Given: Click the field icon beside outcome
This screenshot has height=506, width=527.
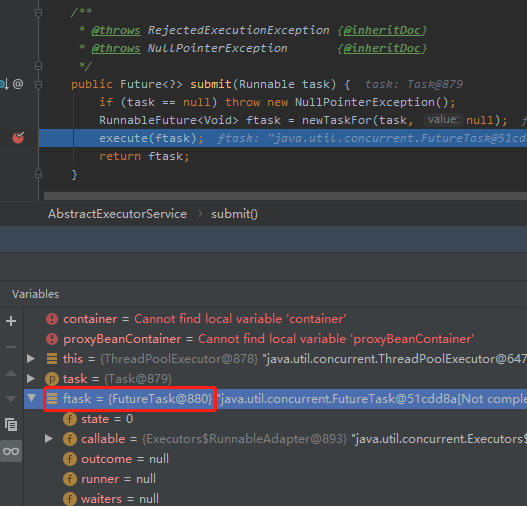Looking at the screenshot, I should (70, 459).
